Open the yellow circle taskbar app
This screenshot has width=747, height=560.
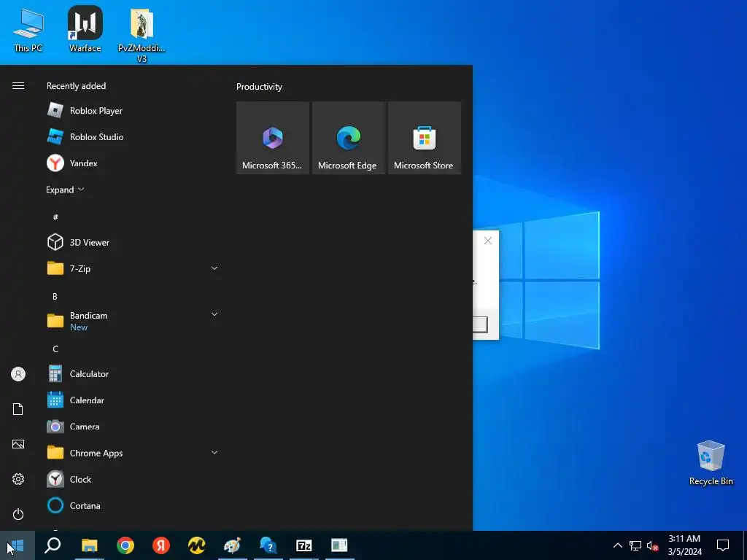tap(197, 545)
